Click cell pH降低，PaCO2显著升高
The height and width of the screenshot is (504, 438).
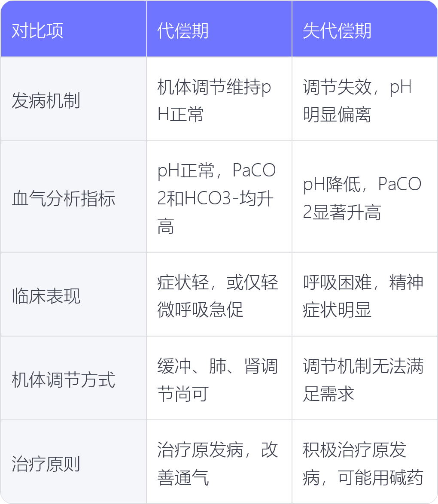(365, 196)
